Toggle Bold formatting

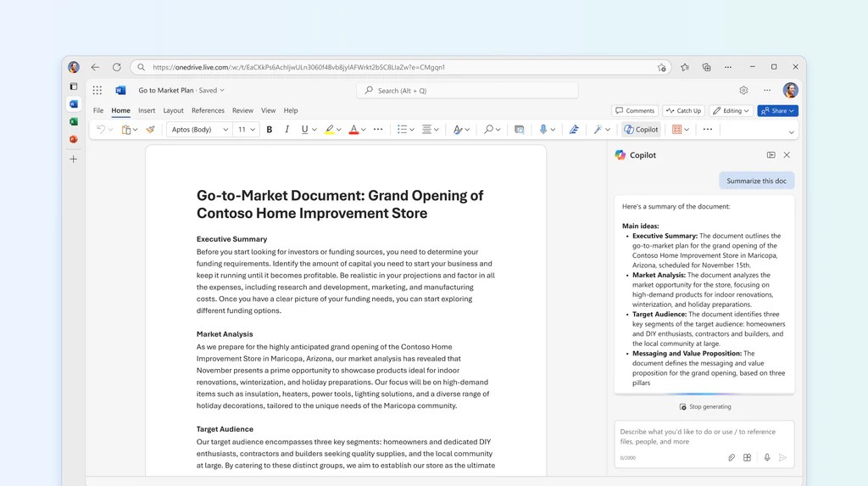[270, 129]
